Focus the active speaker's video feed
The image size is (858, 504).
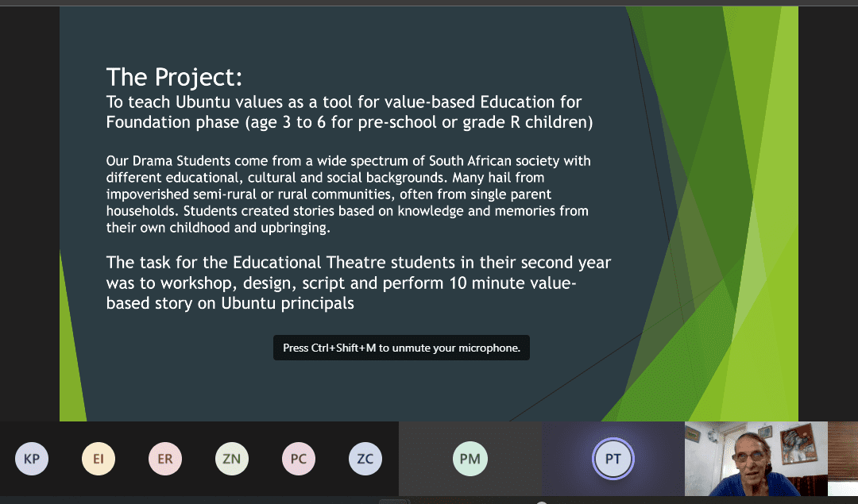756,458
